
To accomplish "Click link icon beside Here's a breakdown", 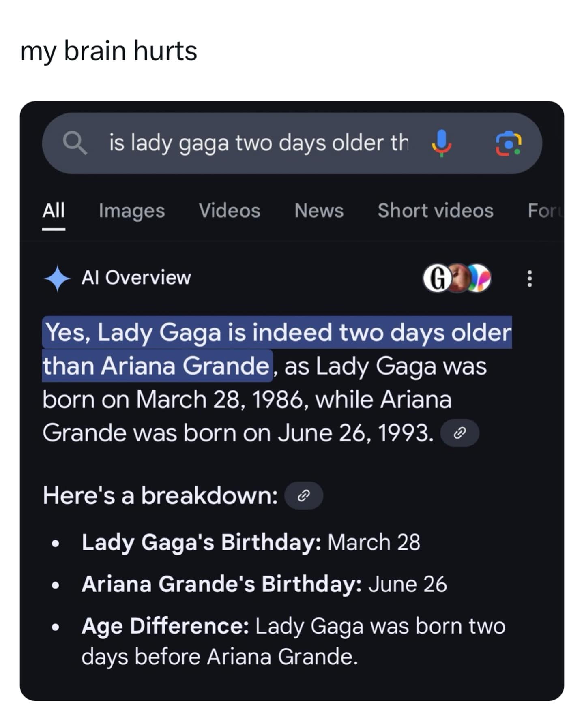I will click(304, 495).
